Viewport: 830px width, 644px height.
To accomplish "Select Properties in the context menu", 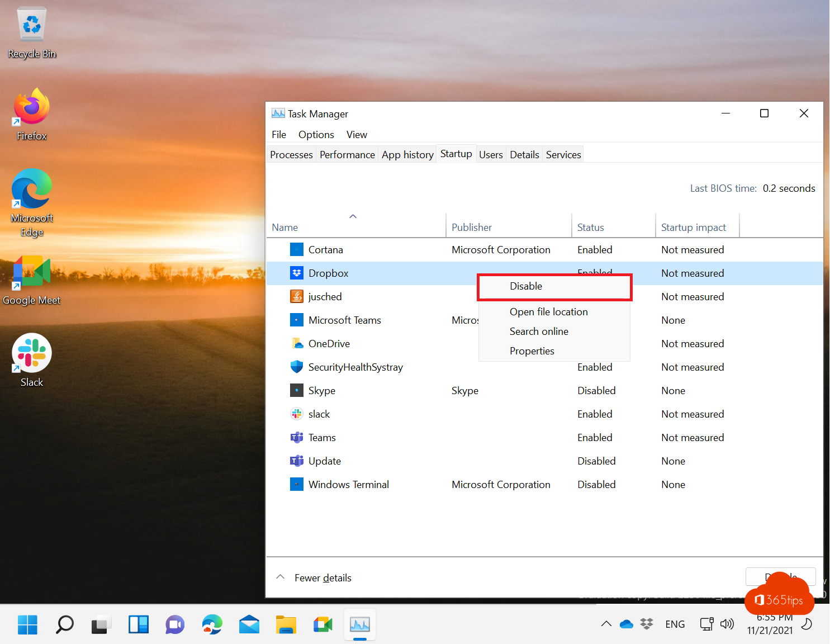I will [x=532, y=351].
